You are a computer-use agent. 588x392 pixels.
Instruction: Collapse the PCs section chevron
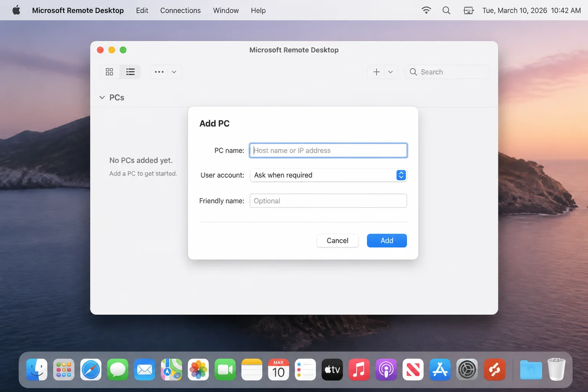coord(102,98)
